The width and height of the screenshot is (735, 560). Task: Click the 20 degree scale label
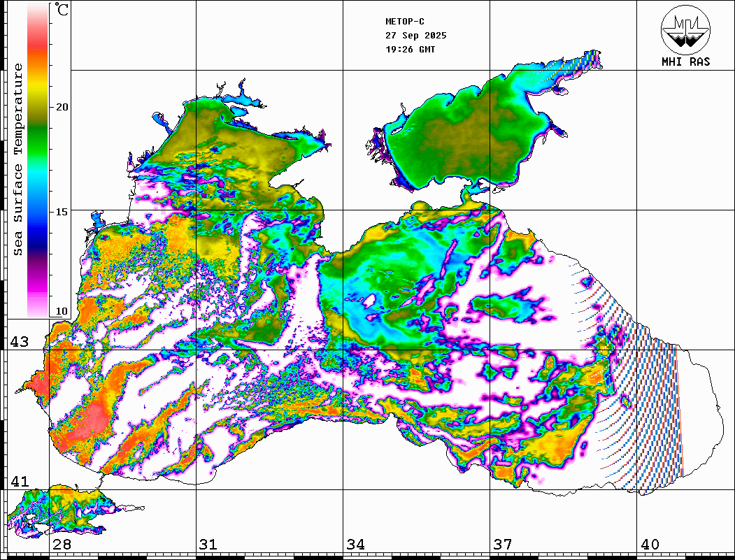[62, 107]
